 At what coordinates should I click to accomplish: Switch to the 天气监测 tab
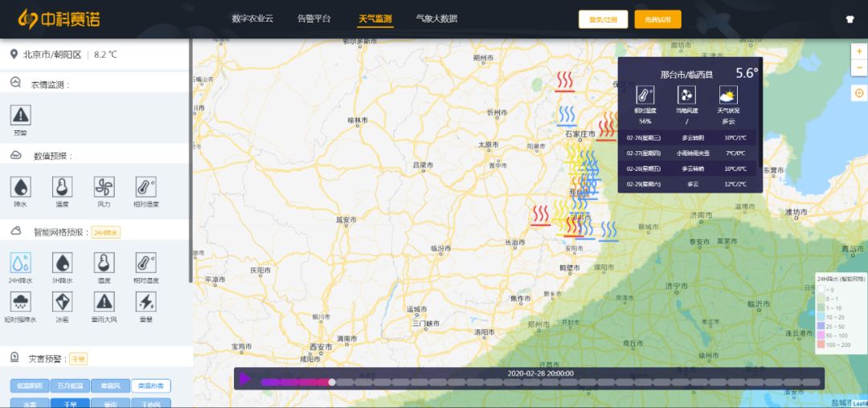(x=375, y=18)
